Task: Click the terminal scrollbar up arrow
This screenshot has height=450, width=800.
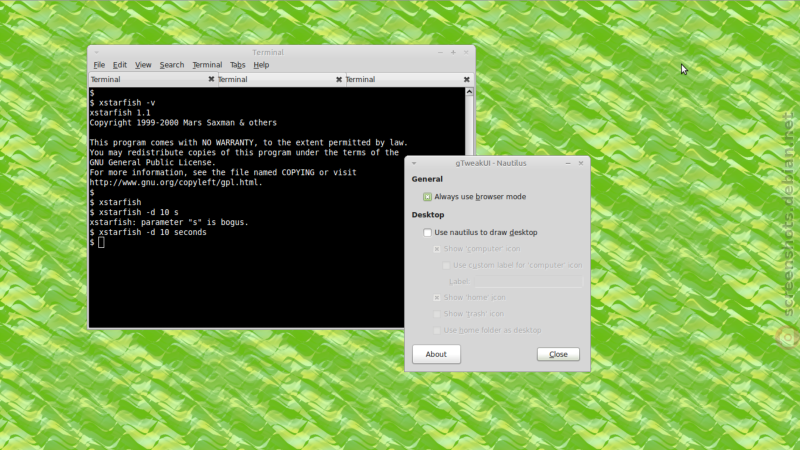Action: (x=469, y=92)
